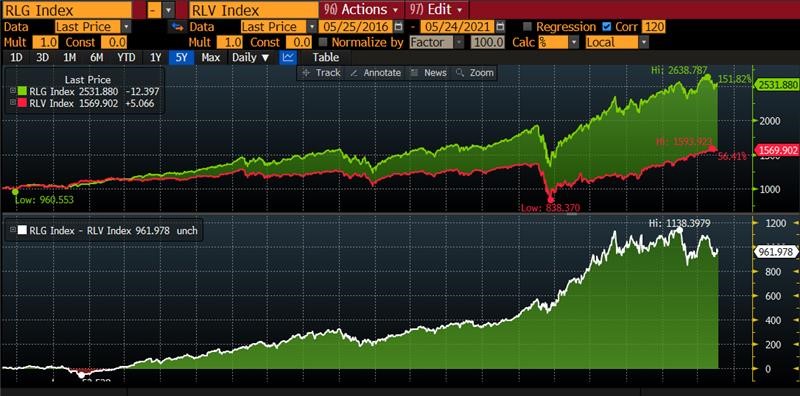This screenshot has height=396, width=800.
Task: Expand spread legend entry in lower panel
Action: [x=12, y=231]
